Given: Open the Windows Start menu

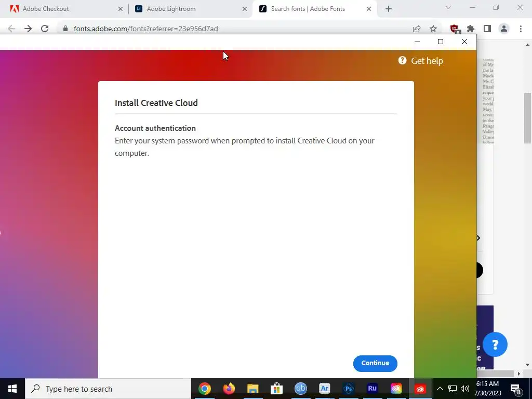Looking at the screenshot, I should (x=12, y=389).
